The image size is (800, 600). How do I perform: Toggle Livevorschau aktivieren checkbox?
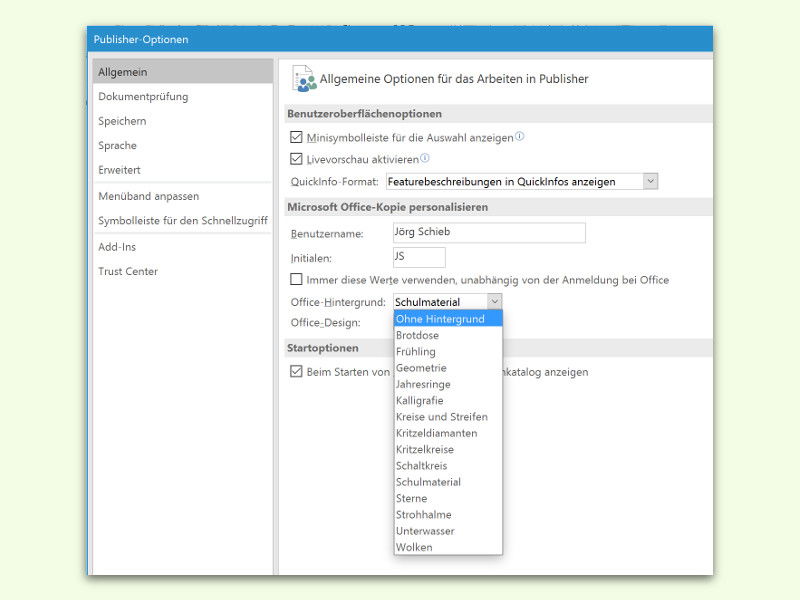pyautogui.click(x=296, y=159)
